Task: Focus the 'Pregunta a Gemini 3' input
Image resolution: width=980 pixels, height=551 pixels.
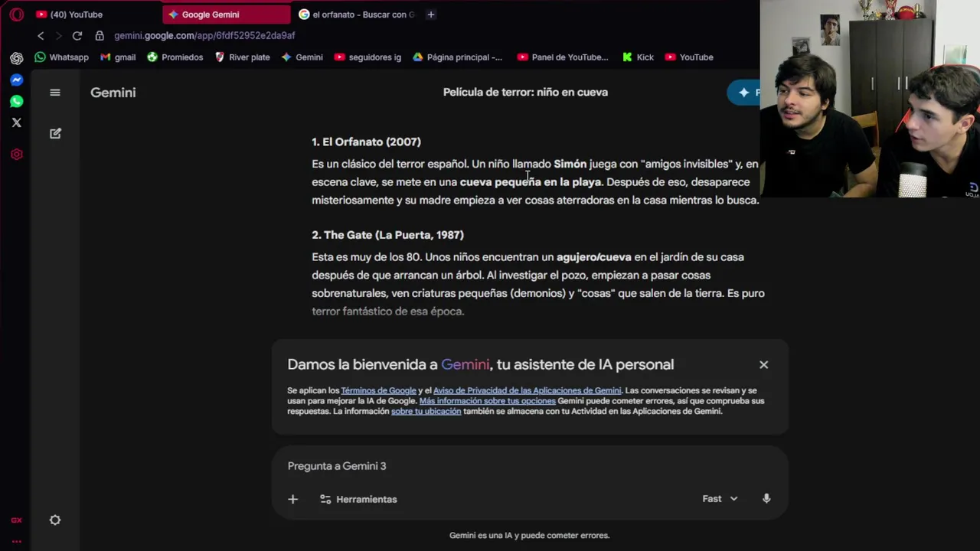Action: click(530, 466)
